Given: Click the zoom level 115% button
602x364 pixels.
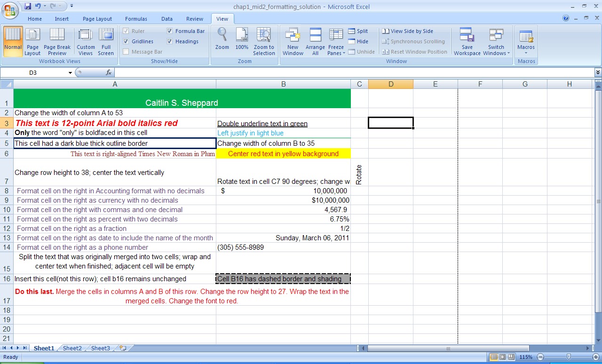Looking at the screenshot, I should pos(526,357).
